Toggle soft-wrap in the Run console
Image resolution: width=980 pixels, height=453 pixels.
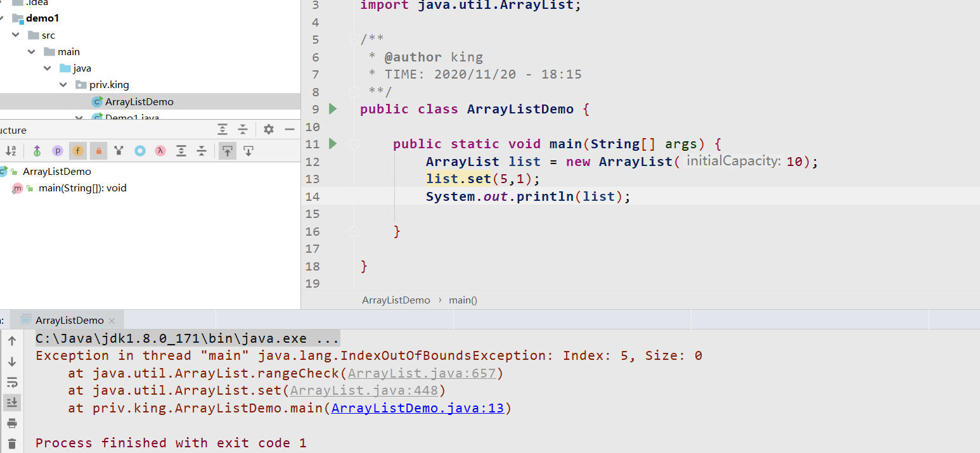[x=12, y=382]
